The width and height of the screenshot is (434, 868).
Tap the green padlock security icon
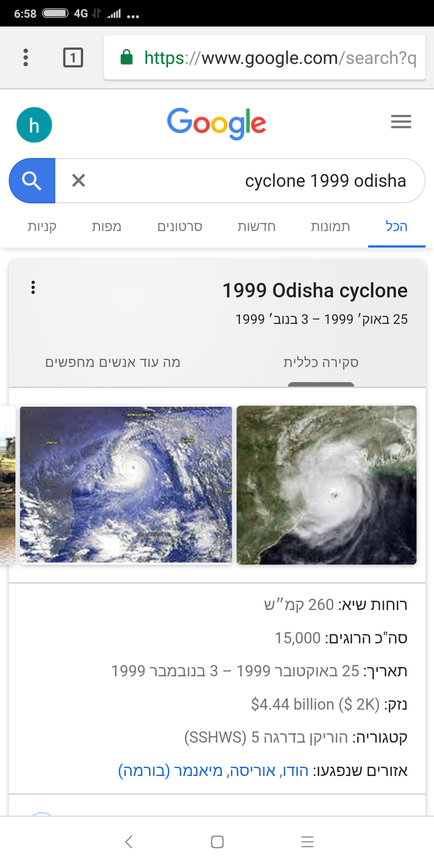point(126,57)
